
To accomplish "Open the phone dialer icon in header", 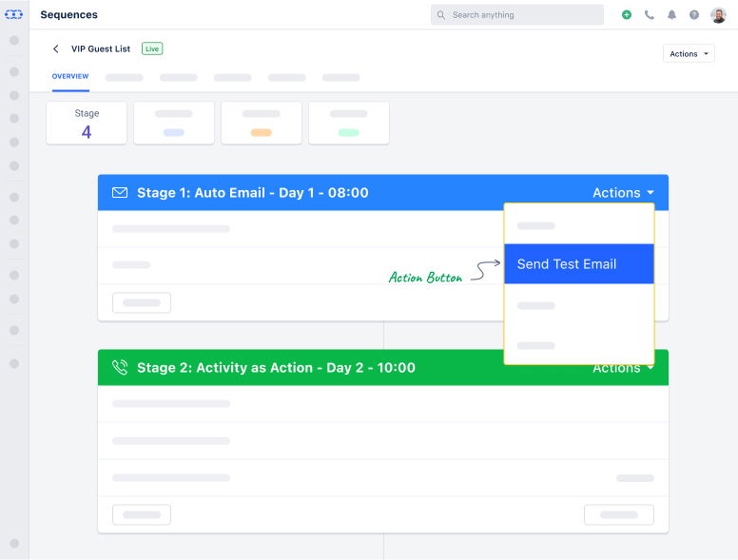I will (650, 15).
